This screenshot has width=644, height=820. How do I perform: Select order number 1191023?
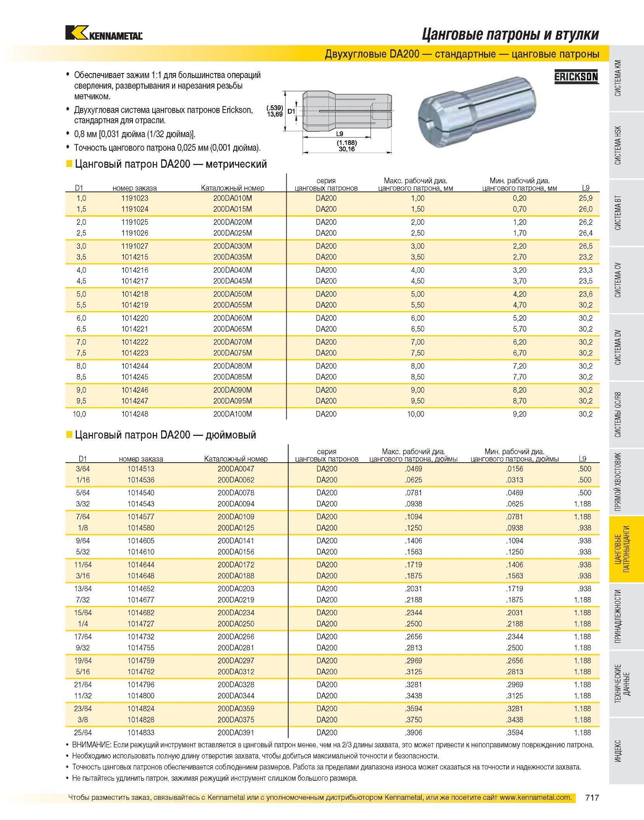[x=135, y=198]
